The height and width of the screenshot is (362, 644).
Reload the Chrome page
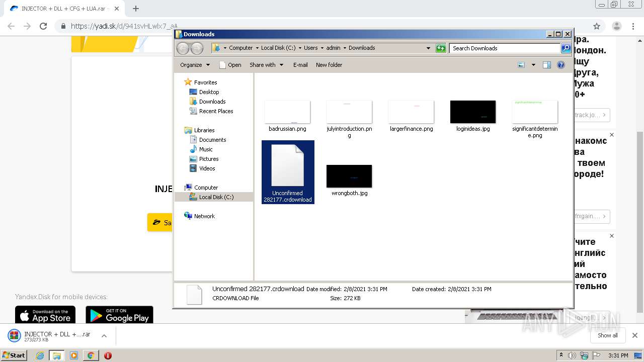[x=43, y=26]
